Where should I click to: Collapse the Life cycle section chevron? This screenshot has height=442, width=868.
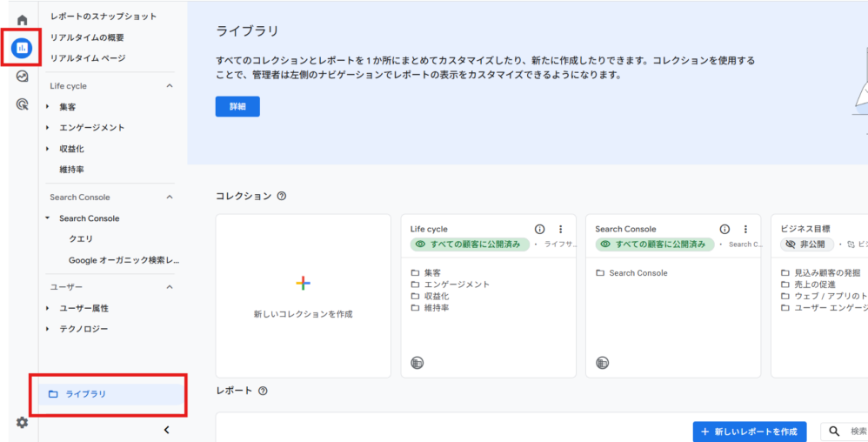[x=170, y=86]
